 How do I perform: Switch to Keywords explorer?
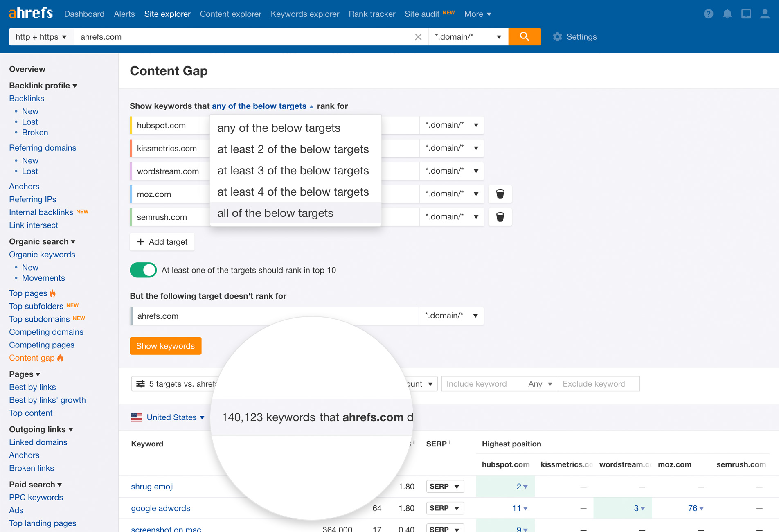click(x=304, y=14)
